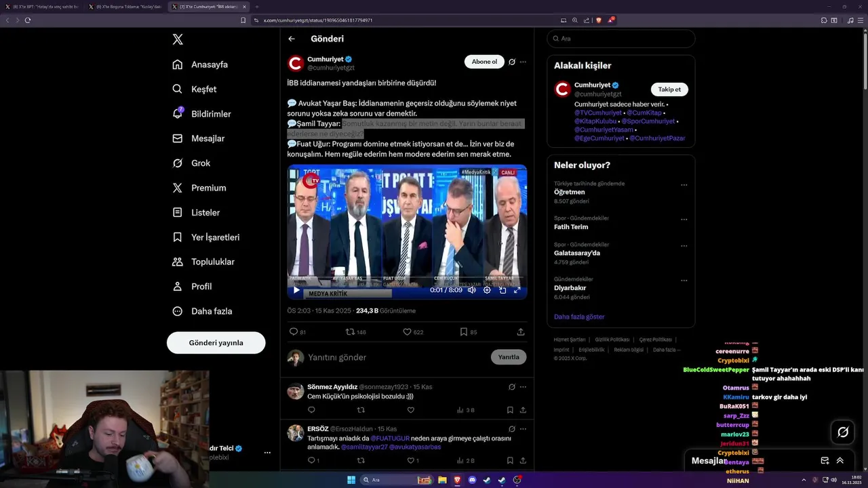The width and height of the screenshot is (868, 488).
Task: Open the video settings gear
Action: coord(487,290)
